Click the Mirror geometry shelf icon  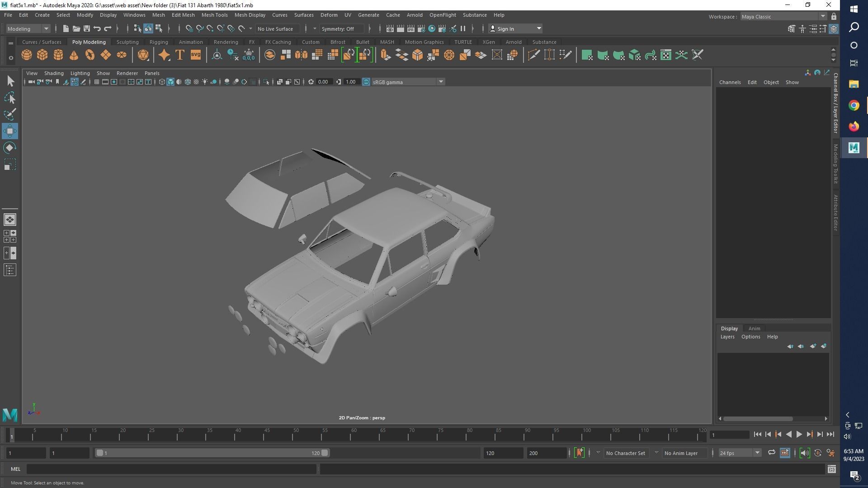[x=301, y=55]
